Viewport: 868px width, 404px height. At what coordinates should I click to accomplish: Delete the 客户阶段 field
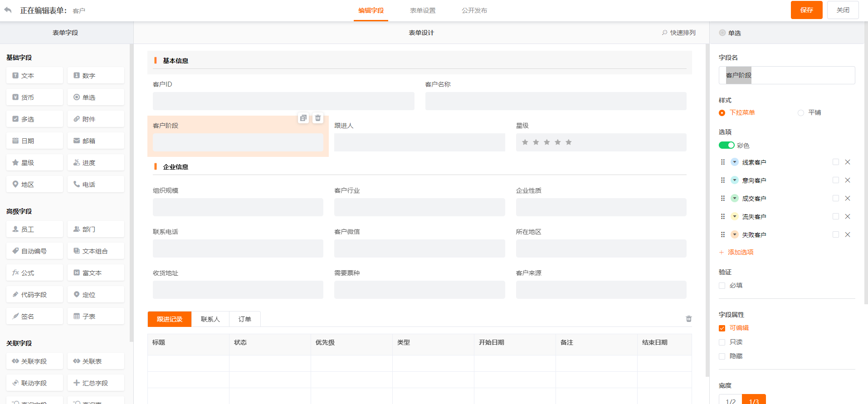[318, 118]
